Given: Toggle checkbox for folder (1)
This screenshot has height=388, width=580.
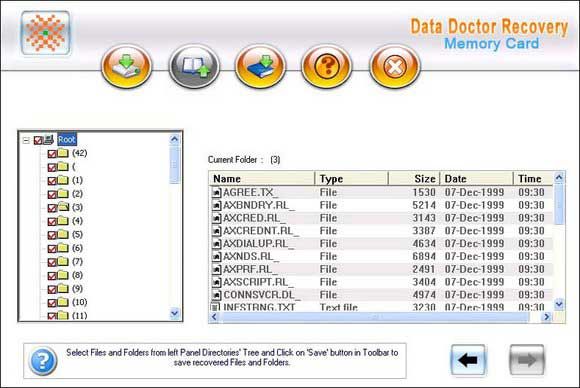Looking at the screenshot, I should click(x=52, y=181).
